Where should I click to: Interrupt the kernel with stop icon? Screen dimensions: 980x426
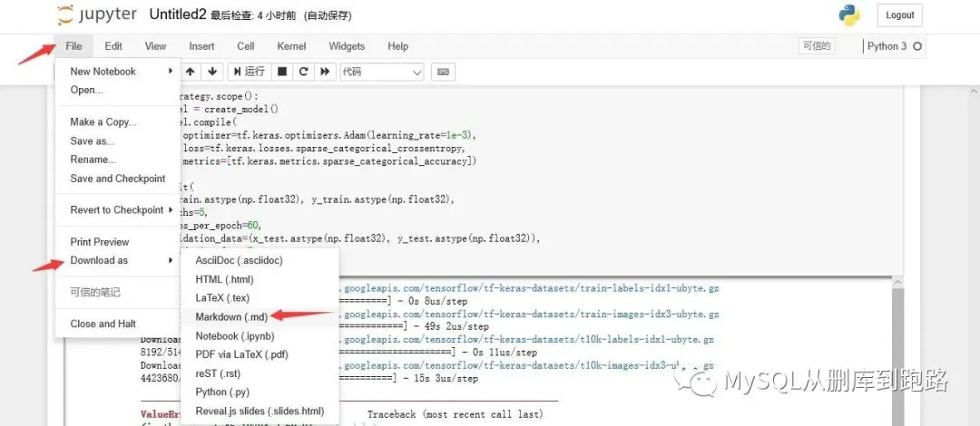[x=282, y=72]
